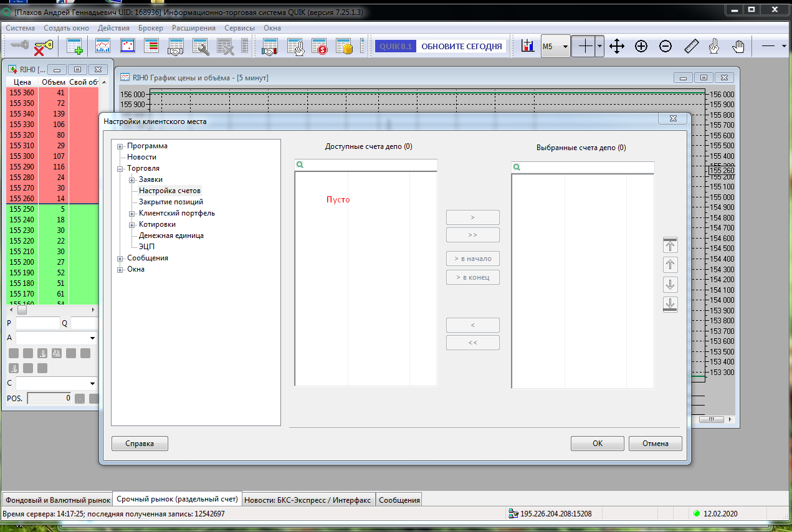This screenshot has height=532, width=792.
Task: Click the red-blue bar chart toolbar icon
Action: pyautogui.click(x=528, y=46)
